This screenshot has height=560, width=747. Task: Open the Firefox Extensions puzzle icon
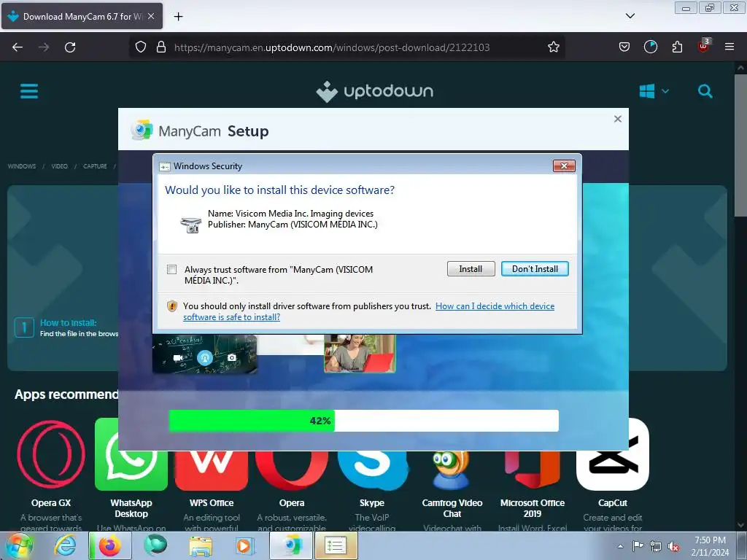point(677,47)
